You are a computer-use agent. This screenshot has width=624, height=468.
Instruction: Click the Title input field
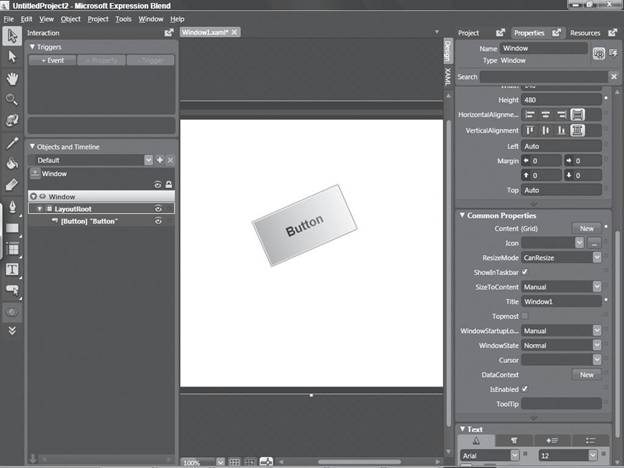click(561, 302)
